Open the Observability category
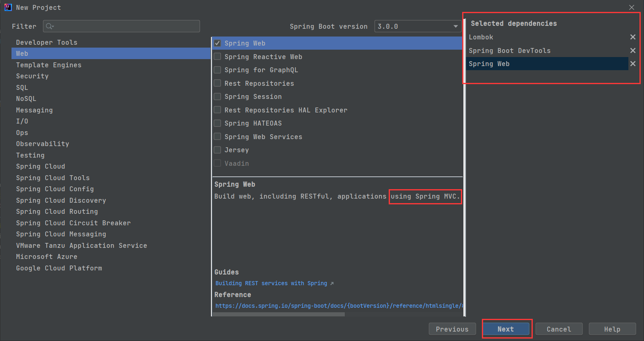Screen dimensions: 644x341 pyautogui.click(x=111, y=144)
